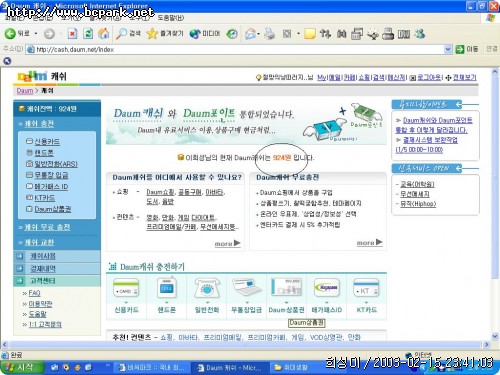Switch to Daum 캐쉬 taskbar window

(229, 368)
